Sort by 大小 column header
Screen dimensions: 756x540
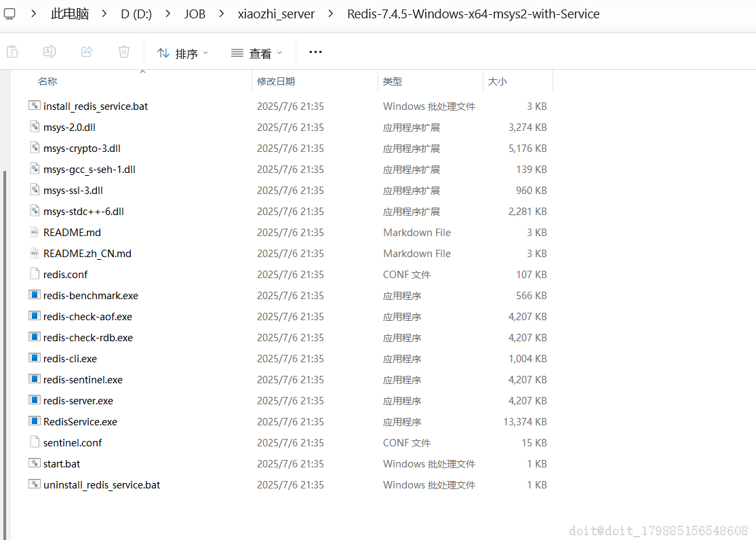497,81
